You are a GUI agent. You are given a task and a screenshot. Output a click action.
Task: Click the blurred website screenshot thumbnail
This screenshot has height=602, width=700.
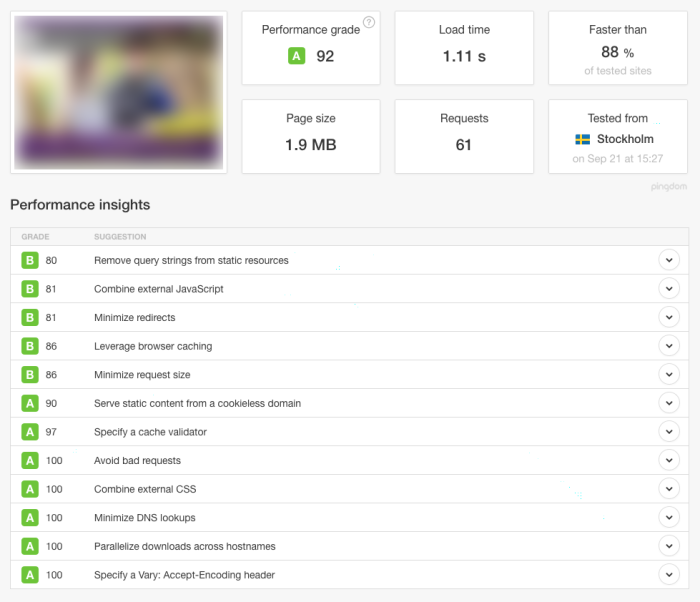coord(119,92)
